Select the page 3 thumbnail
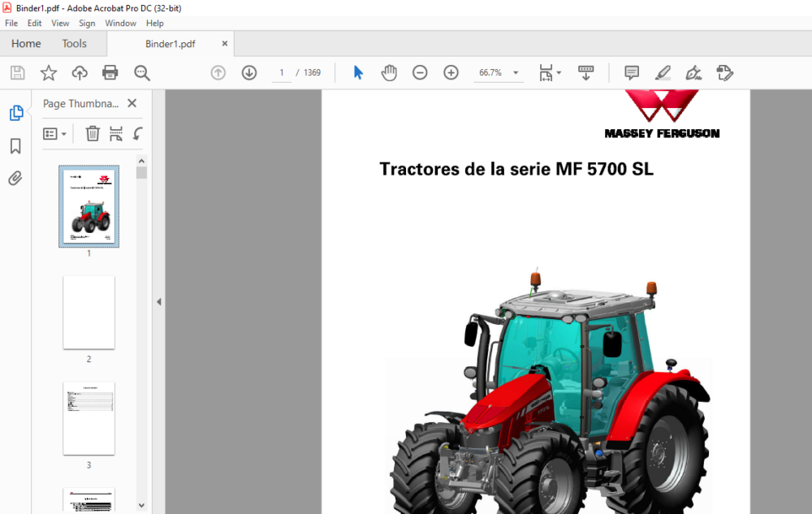The width and height of the screenshot is (812, 514). pos(89,418)
